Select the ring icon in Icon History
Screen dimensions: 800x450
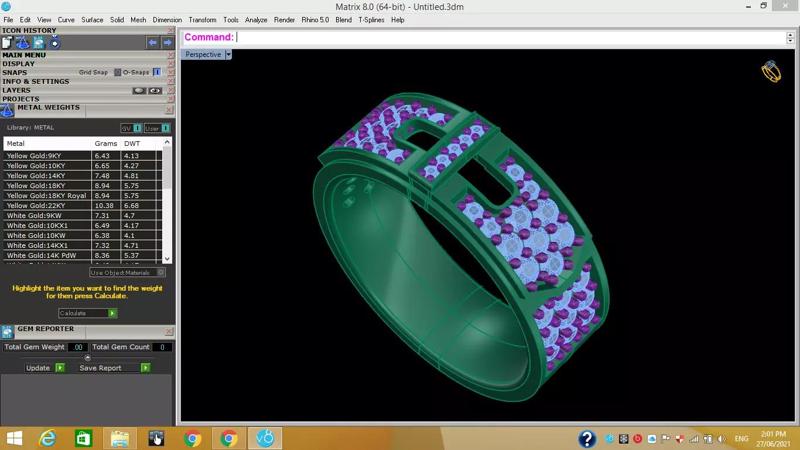(54, 43)
